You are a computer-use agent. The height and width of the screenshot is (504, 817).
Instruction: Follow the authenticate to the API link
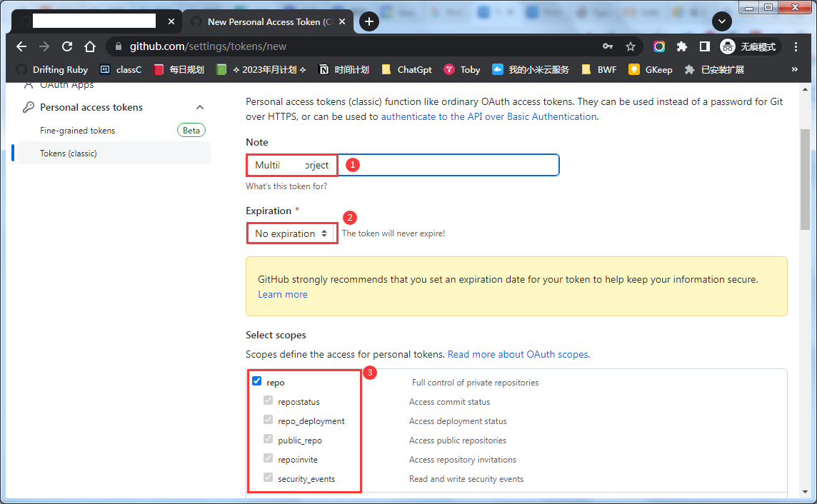[488, 116]
